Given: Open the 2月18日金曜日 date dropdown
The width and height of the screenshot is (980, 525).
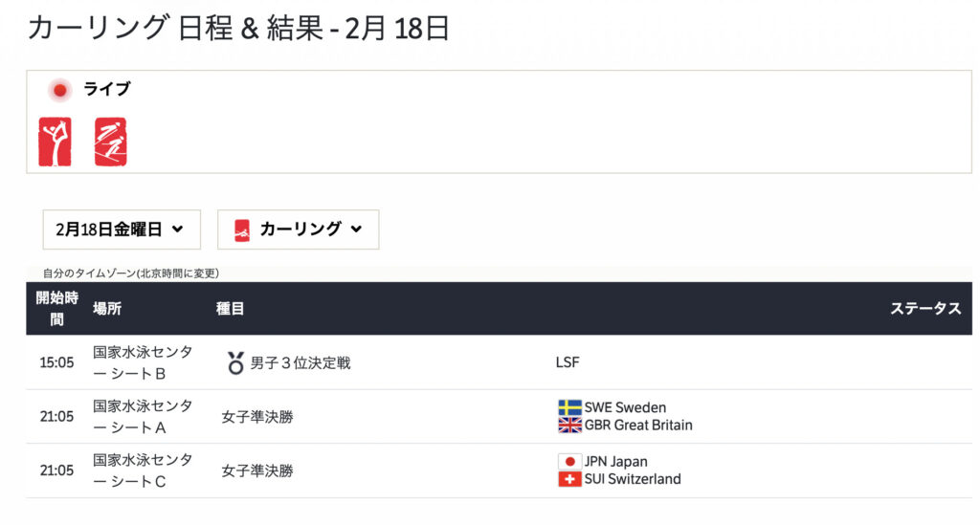Looking at the screenshot, I should [122, 230].
